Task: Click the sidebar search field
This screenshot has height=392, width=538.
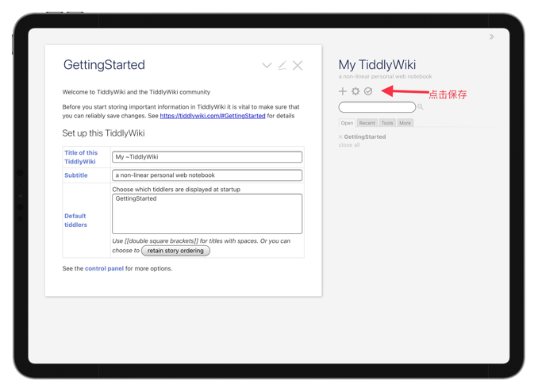Action: click(x=377, y=107)
